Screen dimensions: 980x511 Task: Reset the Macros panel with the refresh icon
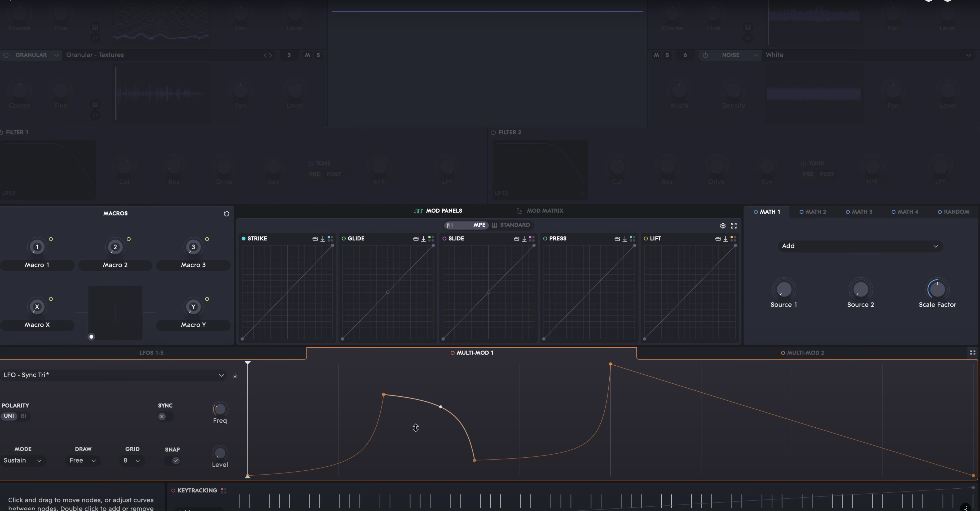click(x=226, y=214)
